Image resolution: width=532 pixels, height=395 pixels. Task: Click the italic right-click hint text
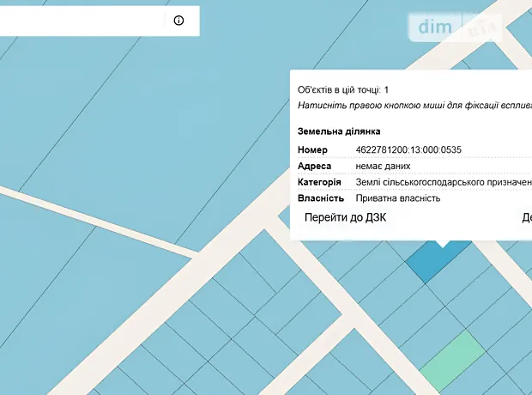[414, 105]
